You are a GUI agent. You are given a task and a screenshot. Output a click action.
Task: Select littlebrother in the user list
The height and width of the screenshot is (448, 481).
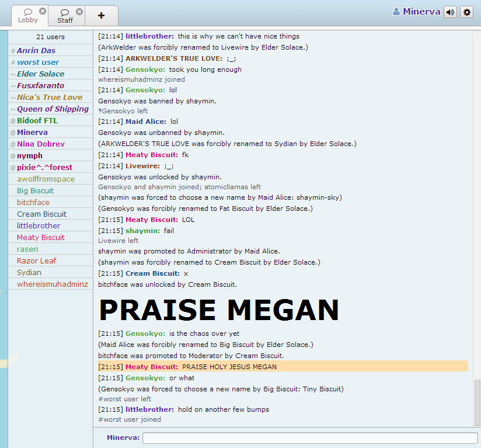(x=51, y=225)
